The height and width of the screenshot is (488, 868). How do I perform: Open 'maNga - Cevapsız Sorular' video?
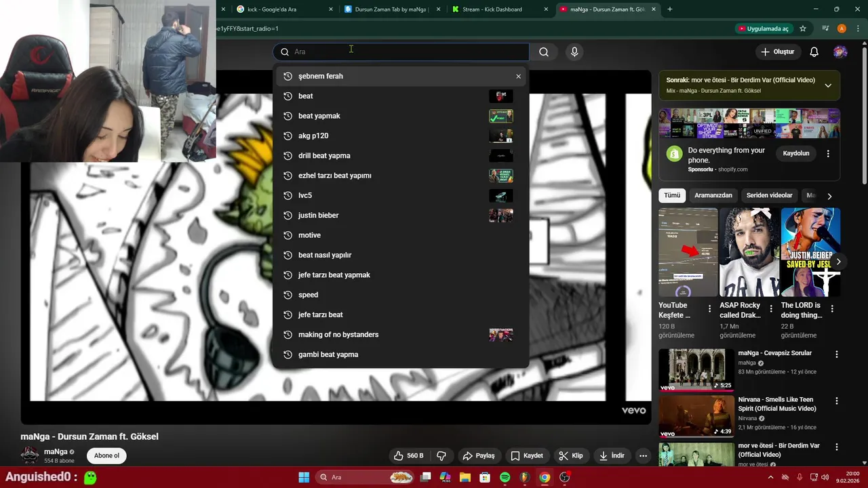pos(696,369)
